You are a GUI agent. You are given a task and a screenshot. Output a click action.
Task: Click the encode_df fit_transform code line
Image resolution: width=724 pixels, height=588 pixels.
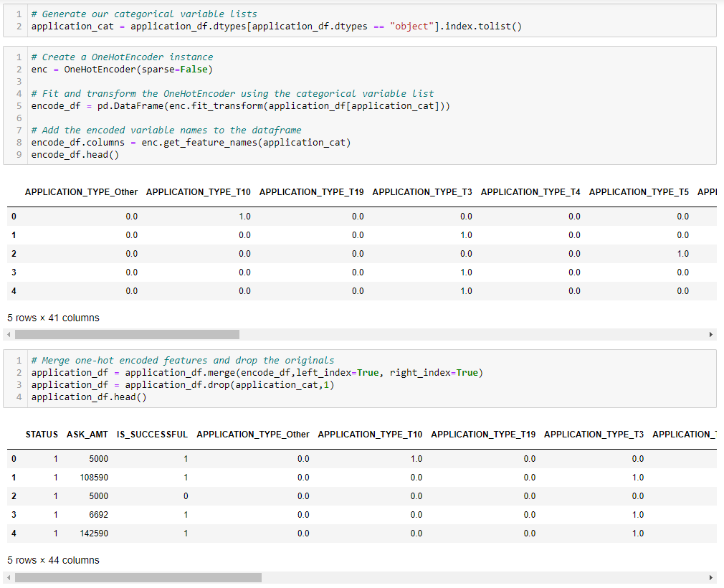(241, 106)
